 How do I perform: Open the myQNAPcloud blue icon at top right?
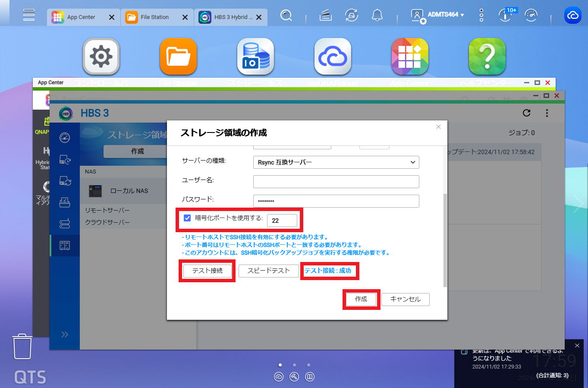[573, 16]
